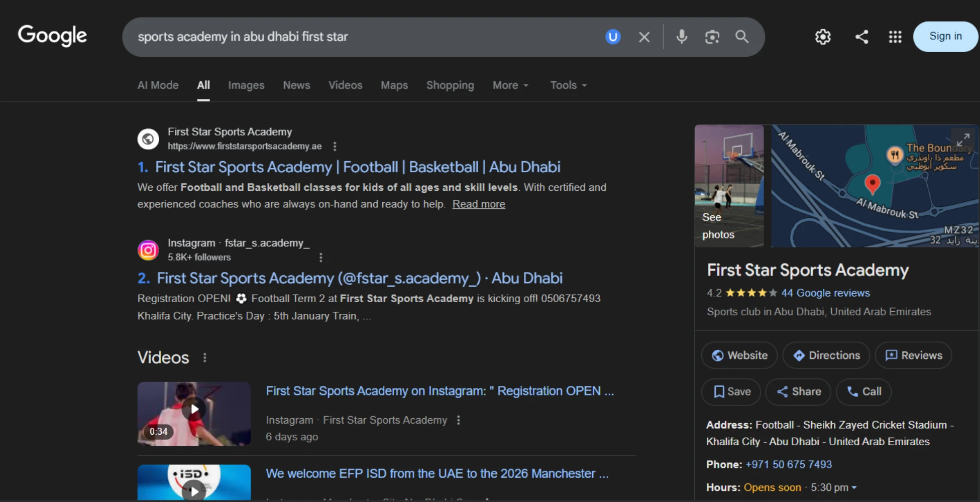Expand the map to full view
The image size is (980, 502).
click(x=962, y=139)
